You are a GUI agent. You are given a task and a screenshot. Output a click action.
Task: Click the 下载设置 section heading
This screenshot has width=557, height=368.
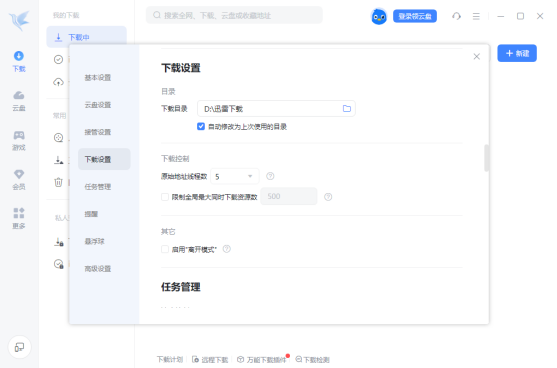click(x=181, y=68)
